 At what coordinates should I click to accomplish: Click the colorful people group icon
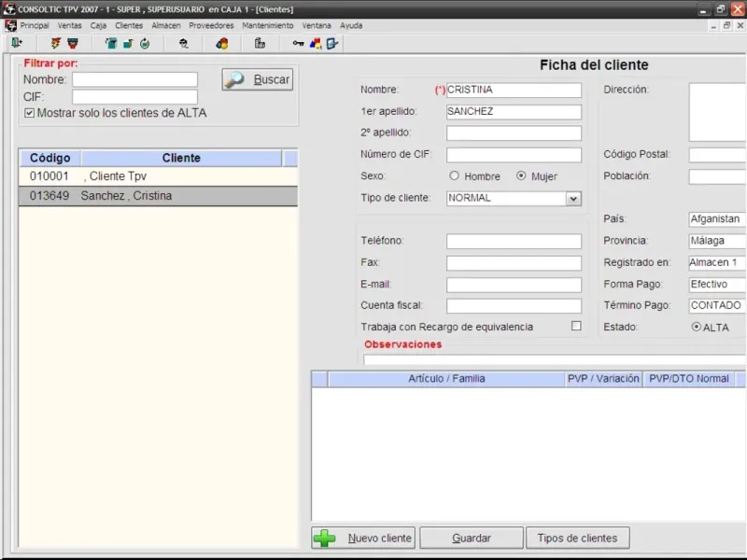point(221,43)
